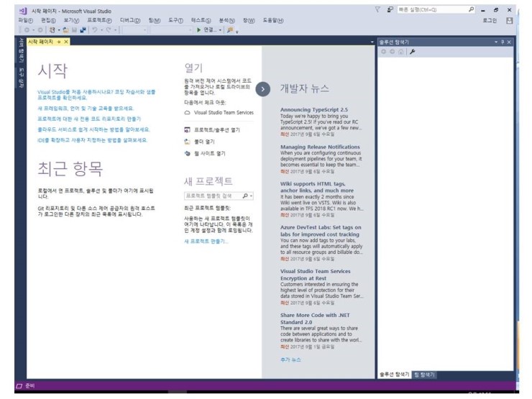Screen dimensions: 532x399
Task: Open Azure DevTest Labs news article
Action: point(321,231)
